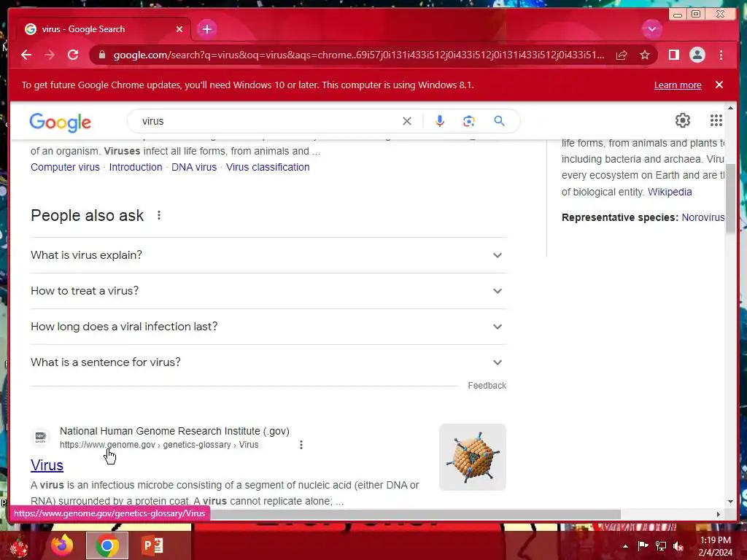This screenshot has width=747, height=560.
Task: Show hidden system tray icons
Action: (x=625, y=546)
